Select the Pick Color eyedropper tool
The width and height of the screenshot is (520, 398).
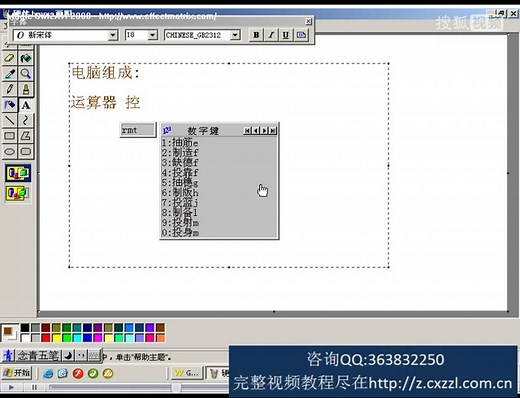(x=10, y=74)
